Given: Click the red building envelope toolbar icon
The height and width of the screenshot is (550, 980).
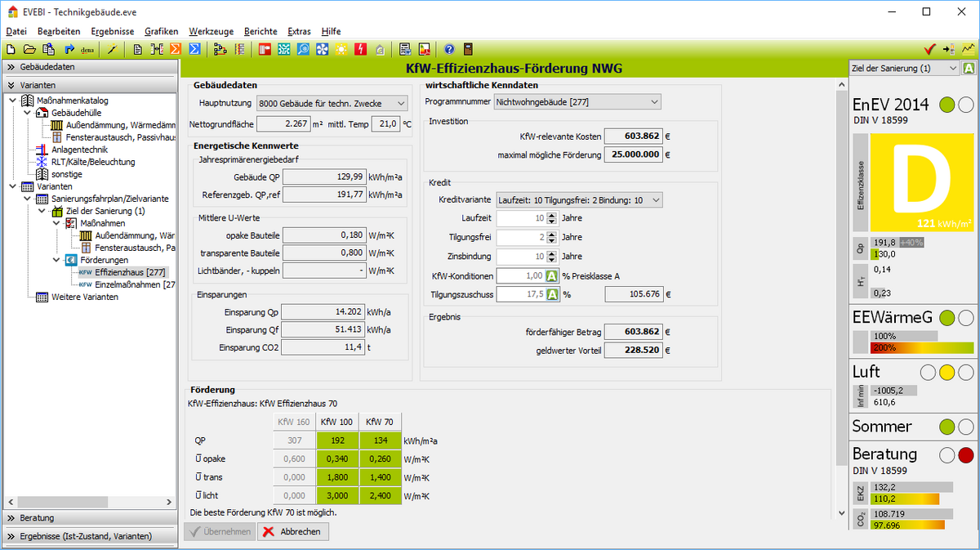Looking at the screenshot, I should coord(265,49).
